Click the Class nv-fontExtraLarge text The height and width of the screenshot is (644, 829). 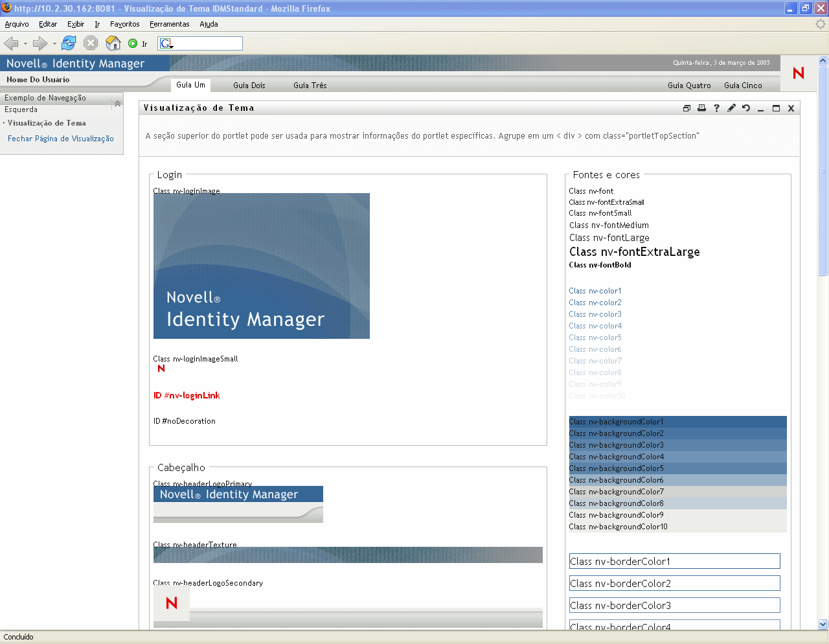point(635,252)
